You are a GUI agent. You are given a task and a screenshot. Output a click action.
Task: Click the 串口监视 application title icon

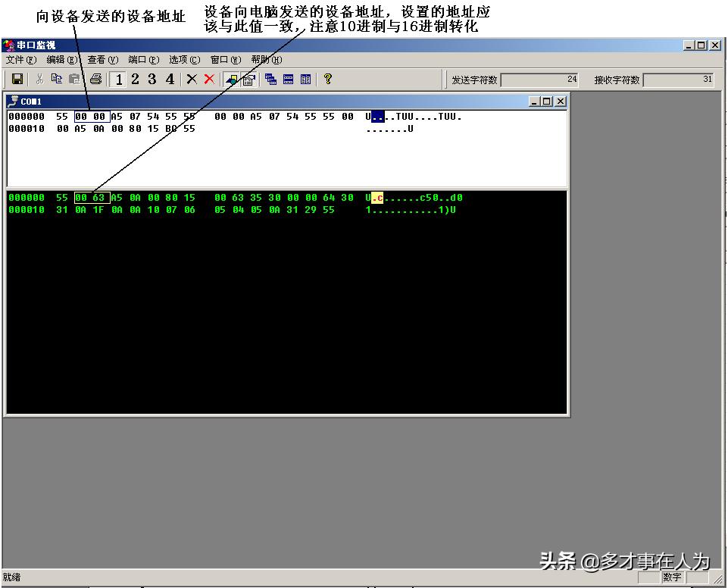coord(9,45)
